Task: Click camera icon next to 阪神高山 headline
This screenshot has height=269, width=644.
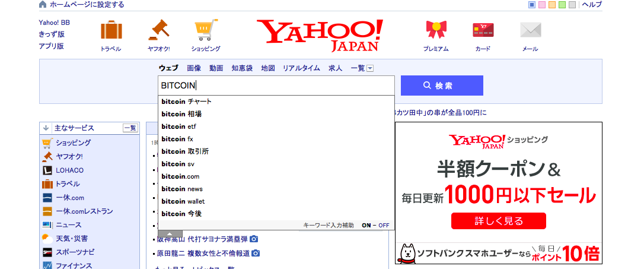Action: (x=254, y=239)
